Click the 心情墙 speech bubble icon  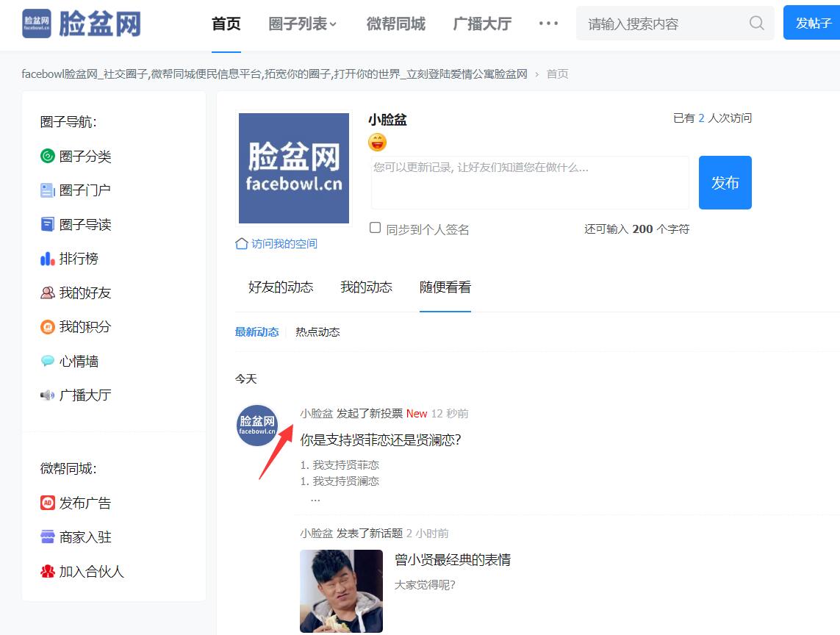[x=48, y=361]
